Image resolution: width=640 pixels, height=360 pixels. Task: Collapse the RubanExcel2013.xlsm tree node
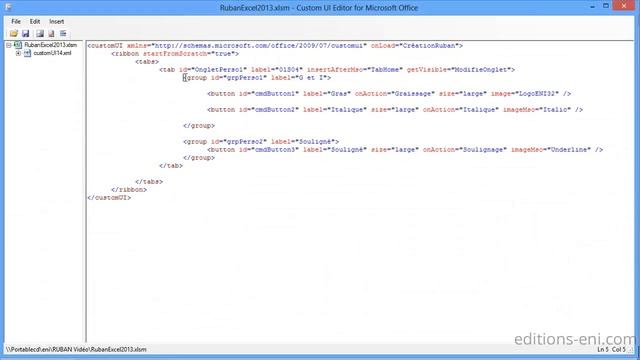pyautogui.click(x=9, y=45)
